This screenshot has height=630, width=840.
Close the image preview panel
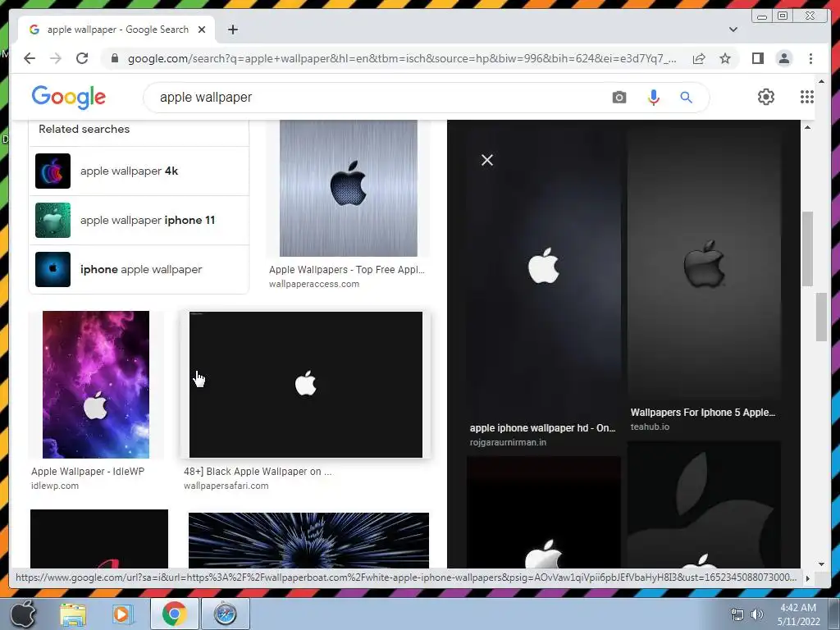(x=487, y=160)
